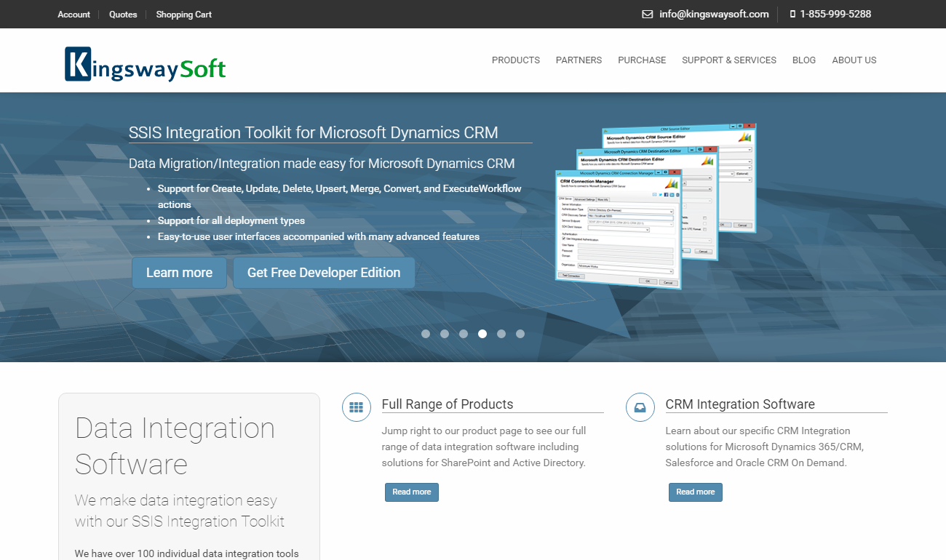946x560 pixels.
Task: Click "We make data integration easy" text
Action: click(x=180, y=511)
